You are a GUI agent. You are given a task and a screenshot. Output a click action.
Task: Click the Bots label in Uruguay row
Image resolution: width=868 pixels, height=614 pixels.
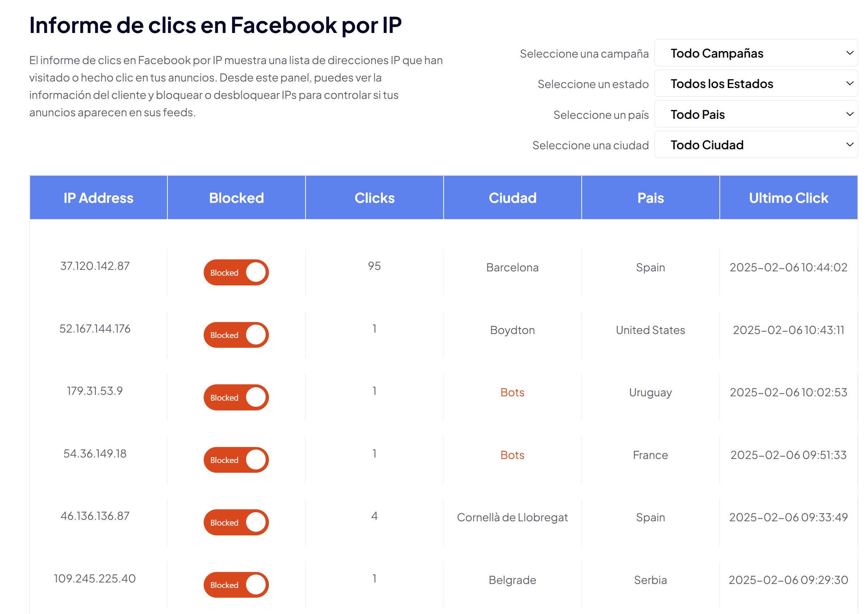point(512,392)
